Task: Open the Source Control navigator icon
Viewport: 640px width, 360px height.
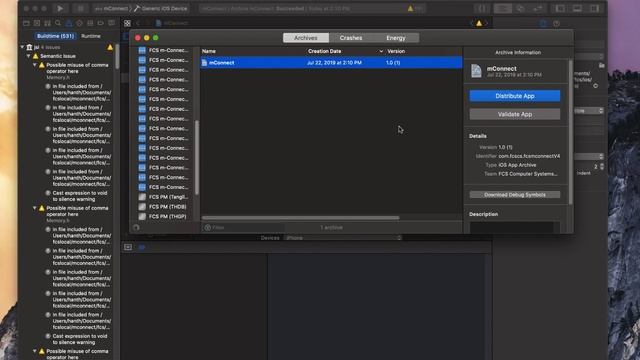Action: (x=37, y=23)
